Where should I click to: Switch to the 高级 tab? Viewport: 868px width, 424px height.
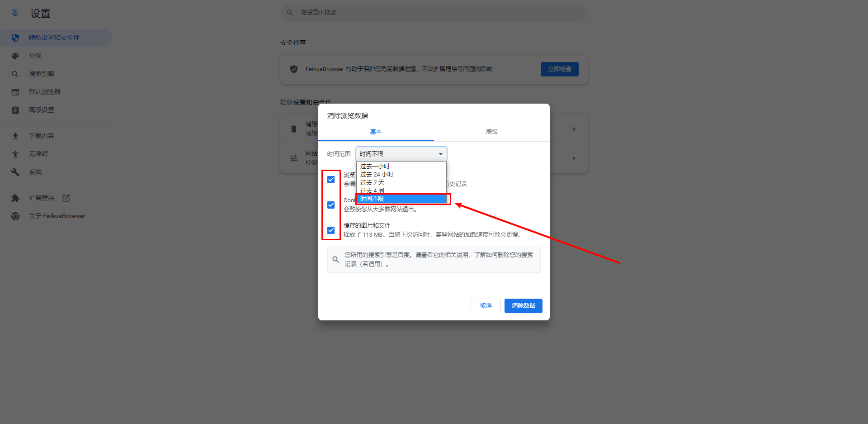[x=491, y=132]
